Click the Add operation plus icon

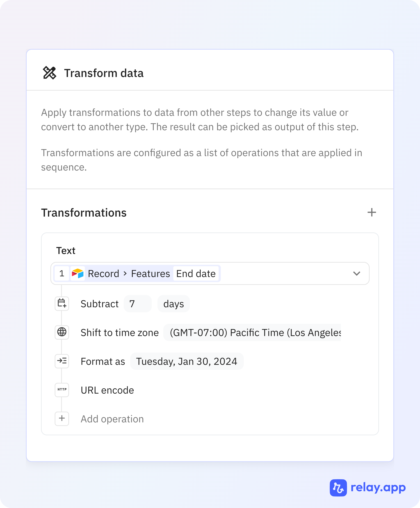tap(62, 418)
